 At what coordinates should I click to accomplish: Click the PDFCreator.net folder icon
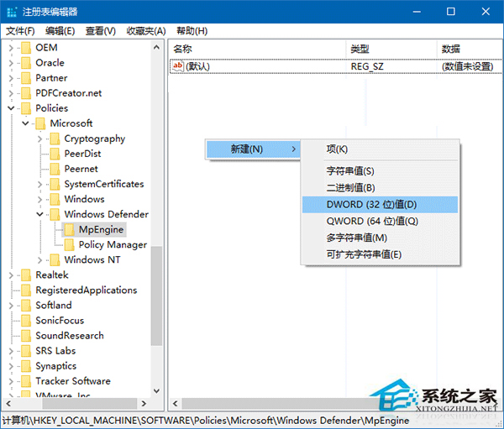(26, 93)
